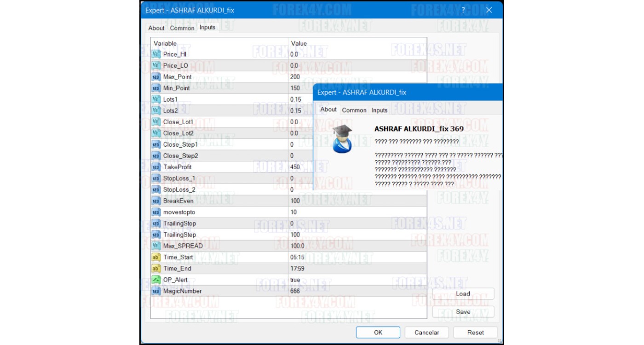Open the About tab in main dialog
Viewport: 644px width, 345px height.
156,28
